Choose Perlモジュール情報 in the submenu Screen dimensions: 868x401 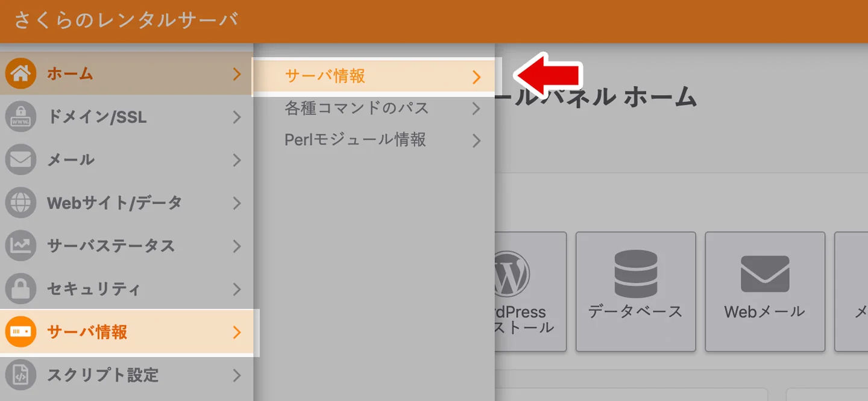click(374, 140)
